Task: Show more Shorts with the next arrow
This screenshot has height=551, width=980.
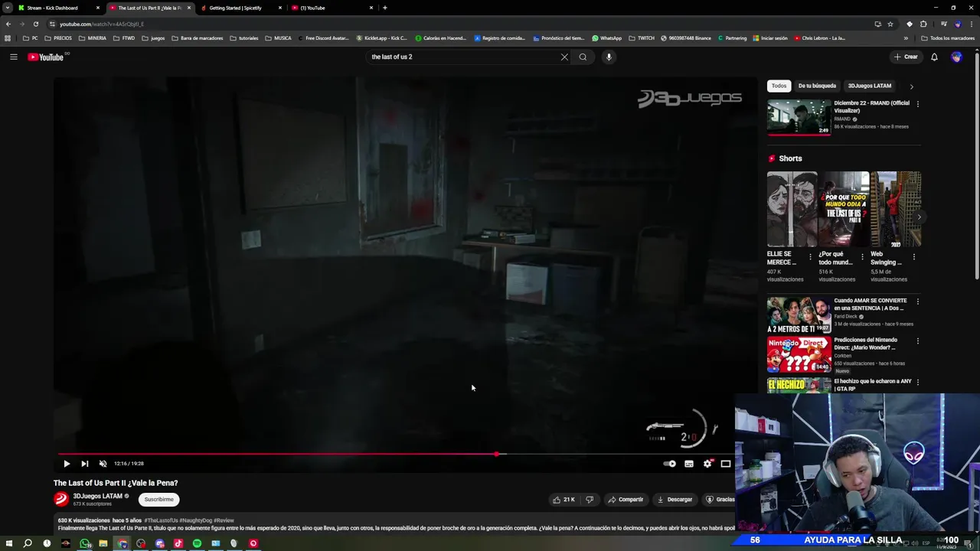Action: (x=919, y=217)
